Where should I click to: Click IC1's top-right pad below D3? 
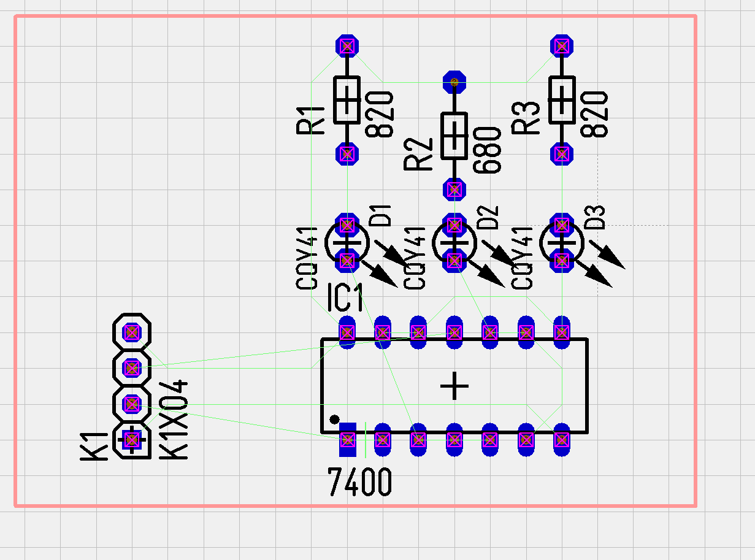pyautogui.click(x=561, y=332)
